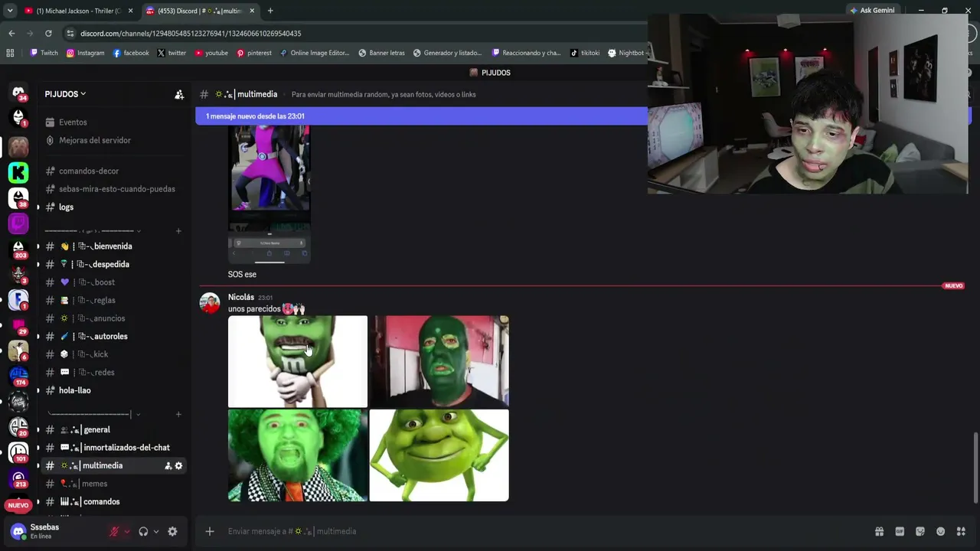Open Twitch bookmark
Viewport: 980px width, 551px height.
(x=44, y=53)
